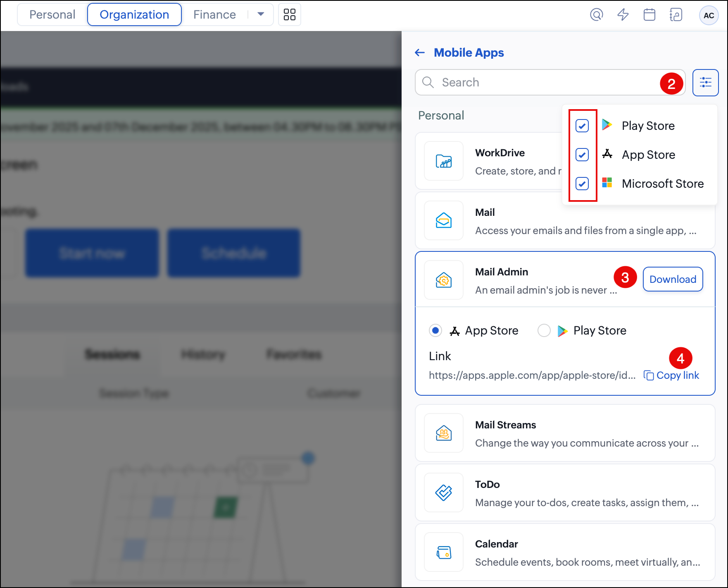Click the Microsoft Store filter label

(663, 184)
